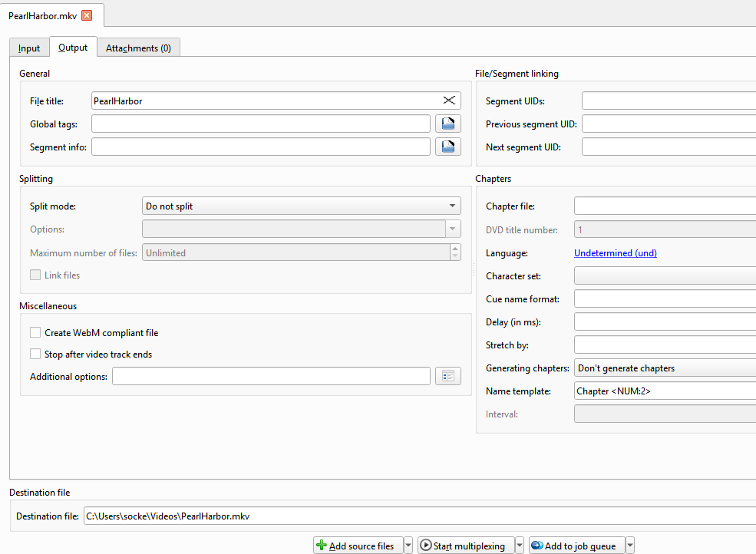
Task: Expand the Generating chapters dropdown
Action: click(x=665, y=368)
